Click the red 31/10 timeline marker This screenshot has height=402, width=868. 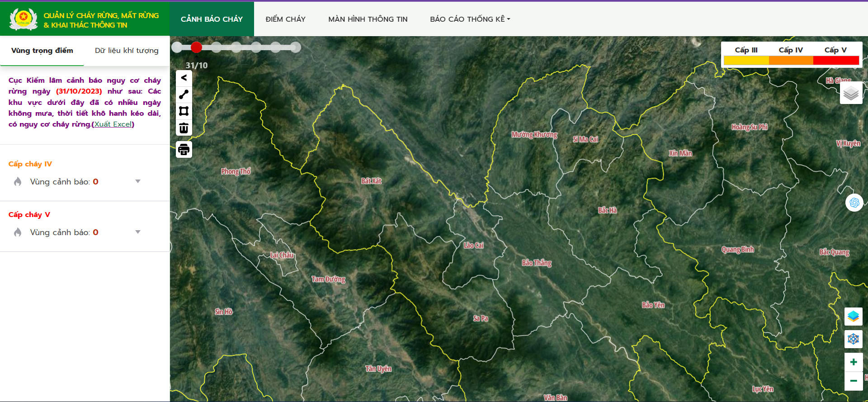(x=196, y=47)
